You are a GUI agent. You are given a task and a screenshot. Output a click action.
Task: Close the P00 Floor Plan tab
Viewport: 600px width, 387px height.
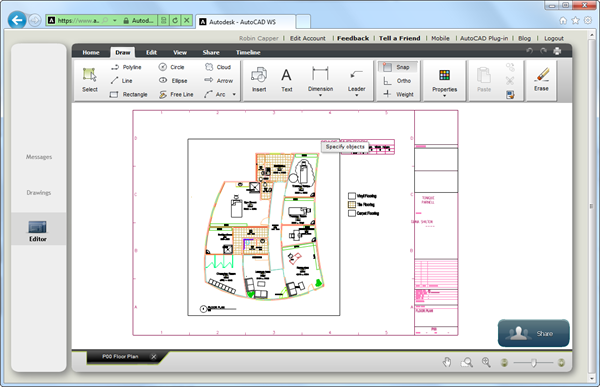tap(153, 357)
